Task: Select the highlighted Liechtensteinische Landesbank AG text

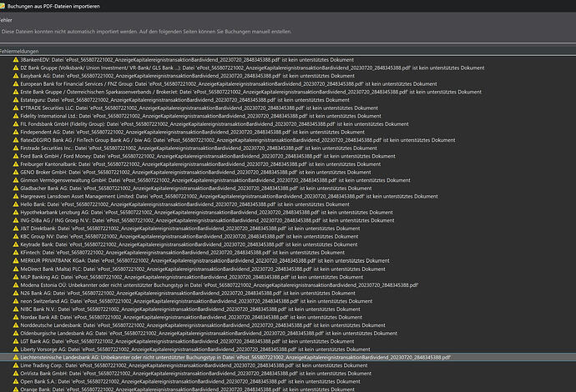Action: [x=235, y=357]
